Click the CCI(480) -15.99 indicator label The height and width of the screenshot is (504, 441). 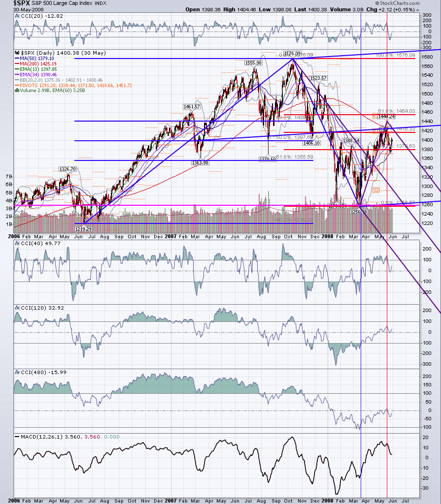click(43, 372)
